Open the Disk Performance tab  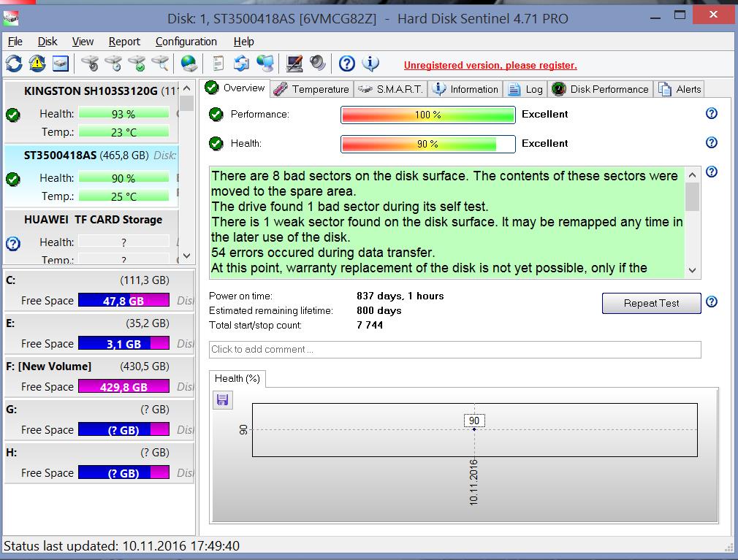click(601, 89)
